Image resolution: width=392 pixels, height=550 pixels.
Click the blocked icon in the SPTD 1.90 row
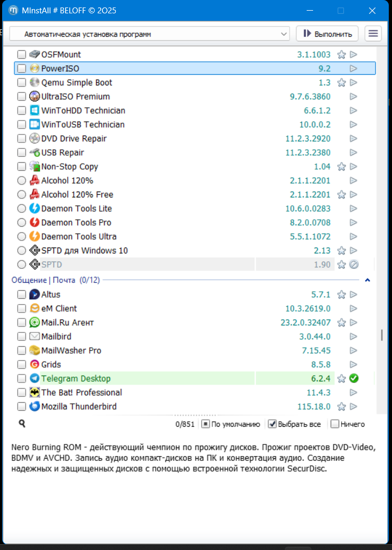[354, 265]
